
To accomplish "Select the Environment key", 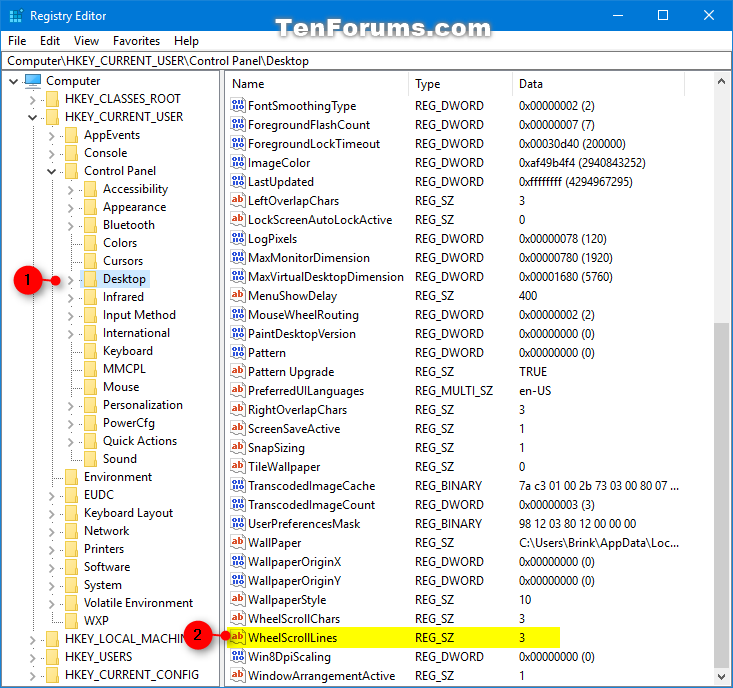I will tap(118, 477).
